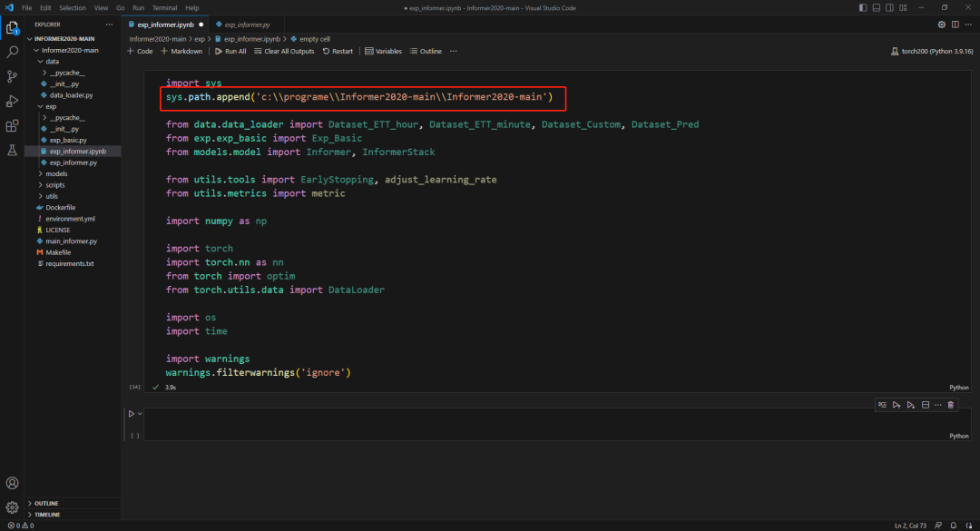
Task: Open more cell actions ellipsis
Action: tap(937, 405)
